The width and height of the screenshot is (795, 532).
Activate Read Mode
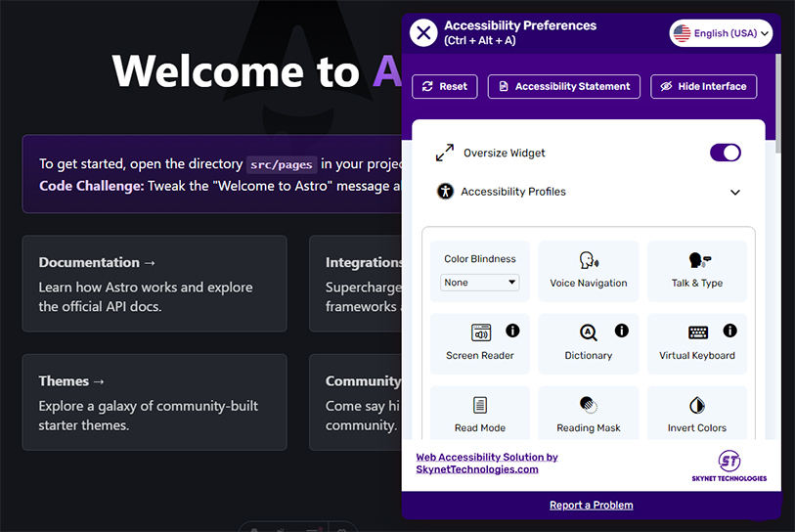coord(479,413)
